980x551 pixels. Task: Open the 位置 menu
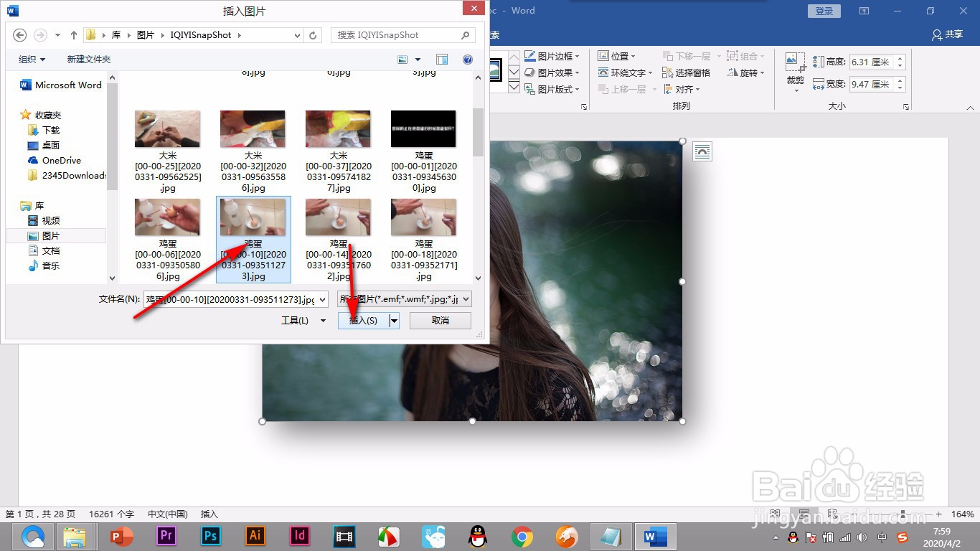[616, 56]
